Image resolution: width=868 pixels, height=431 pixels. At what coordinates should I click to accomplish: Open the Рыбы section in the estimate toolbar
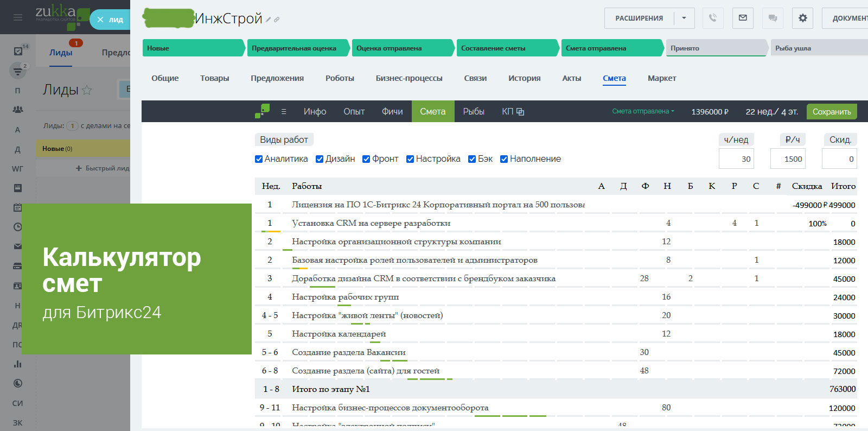(x=474, y=111)
